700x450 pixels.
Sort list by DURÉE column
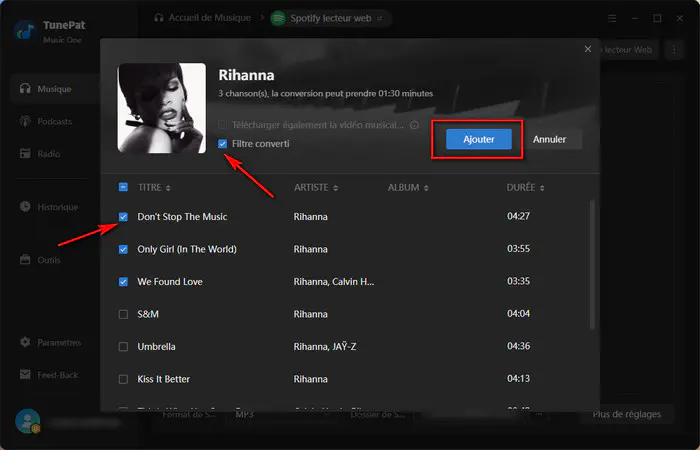(525, 188)
